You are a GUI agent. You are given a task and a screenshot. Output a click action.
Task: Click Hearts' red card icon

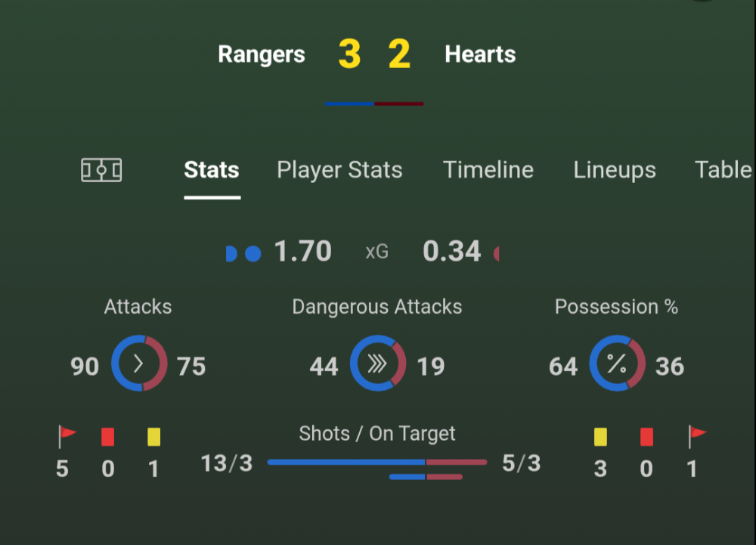646,437
